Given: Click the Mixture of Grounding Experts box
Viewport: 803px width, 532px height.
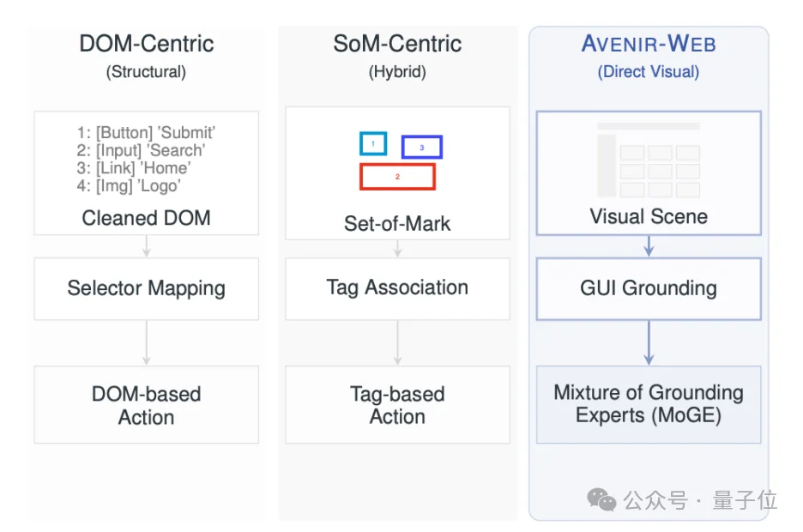Looking at the screenshot, I should (649, 404).
